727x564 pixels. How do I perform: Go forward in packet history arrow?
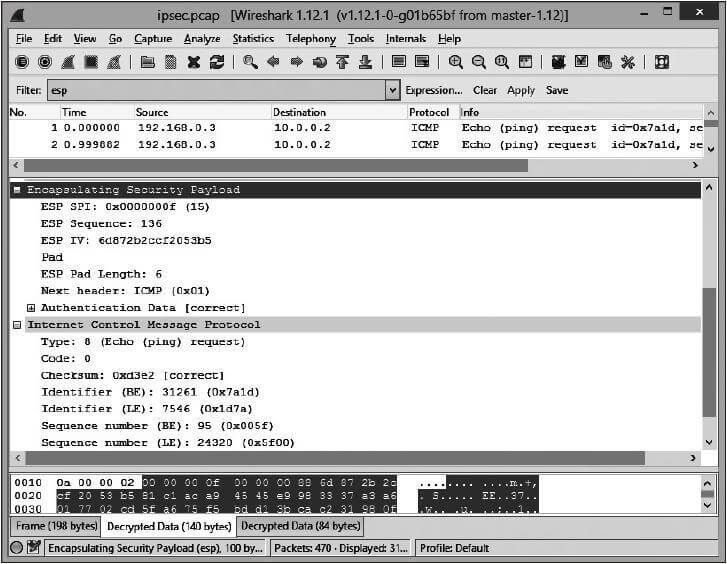(297, 62)
